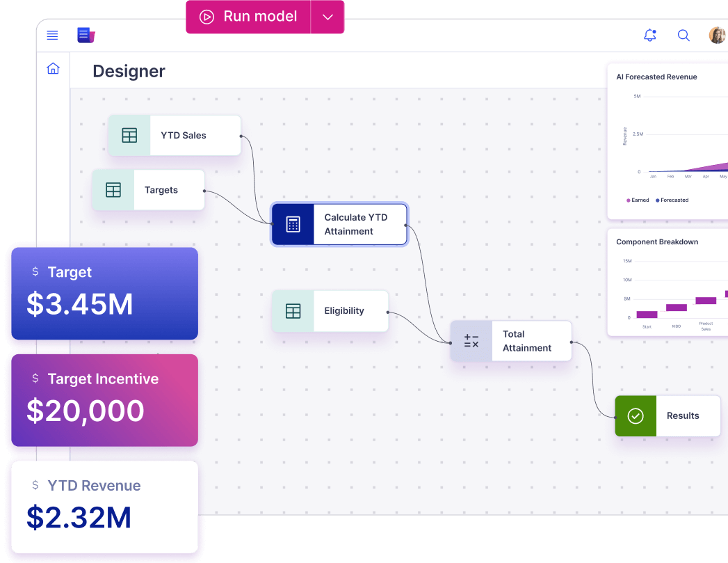Click the Component Breakdown chart title
The image size is (728, 563).
tap(657, 242)
